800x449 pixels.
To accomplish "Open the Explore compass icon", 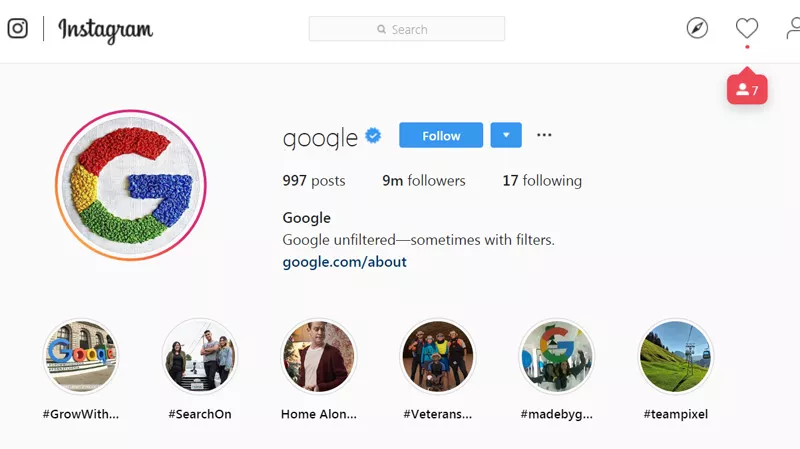I will coord(697,28).
